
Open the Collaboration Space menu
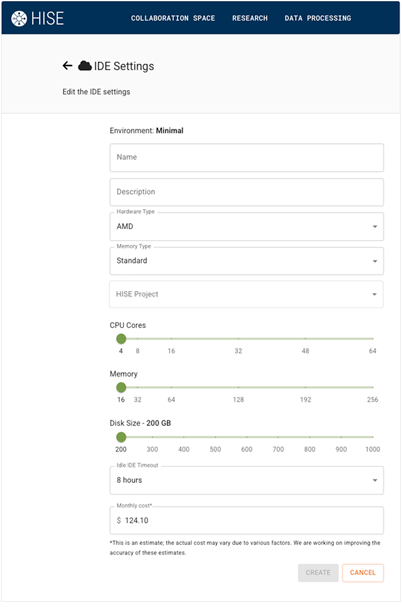(173, 18)
